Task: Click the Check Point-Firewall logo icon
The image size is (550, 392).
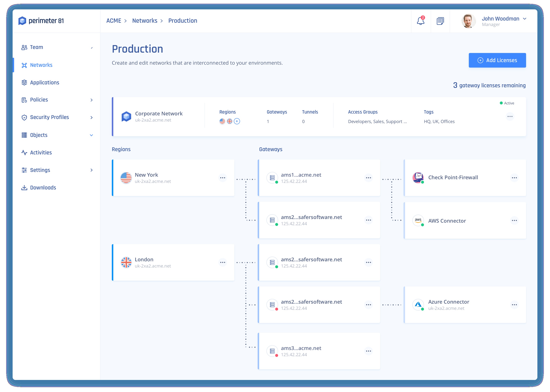Action: coord(418,178)
